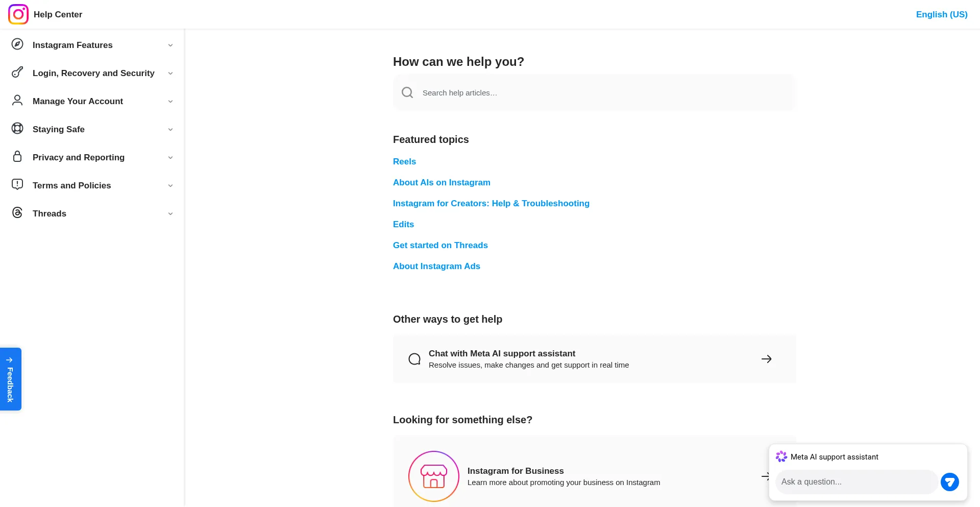This screenshot has height=507, width=980.
Task: Click the chat bubble icon for Meta AI support
Action: [x=414, y=359]
